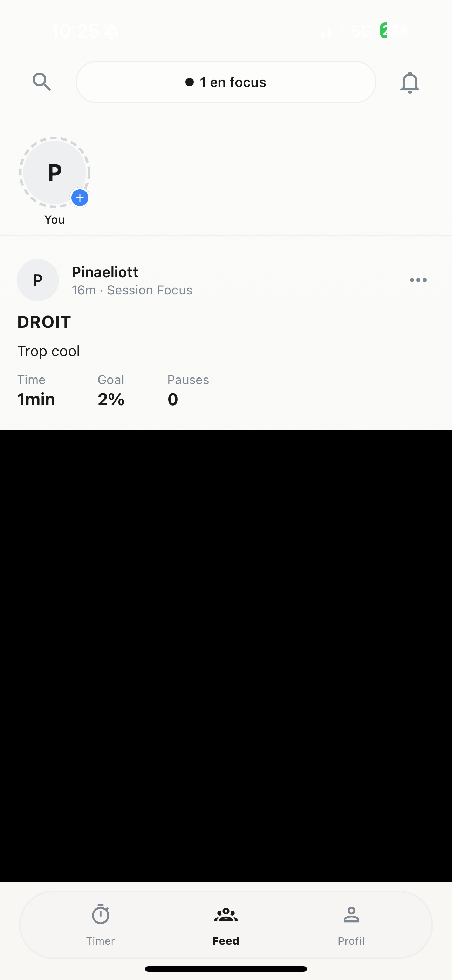Viewport: 452px width, 980px height.
Task: Tap Pinaeliott's profile avatar
Action: (38, 280)
